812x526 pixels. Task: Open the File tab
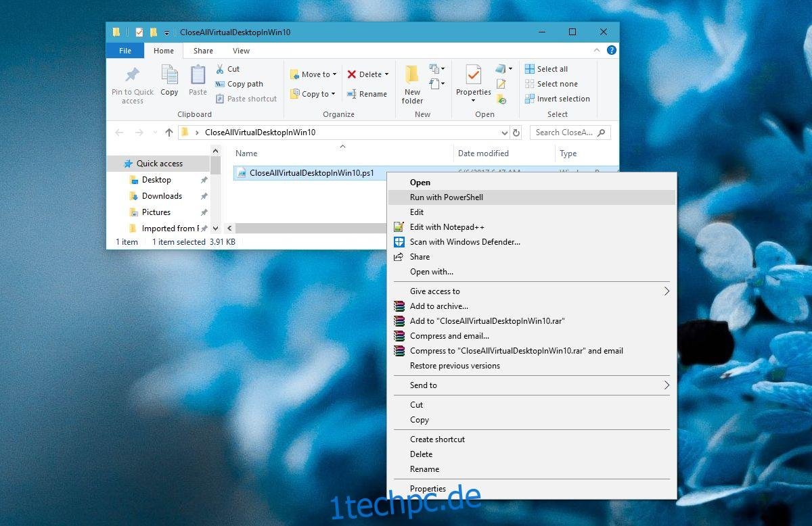pyautogui.click(x=125, y=51)
